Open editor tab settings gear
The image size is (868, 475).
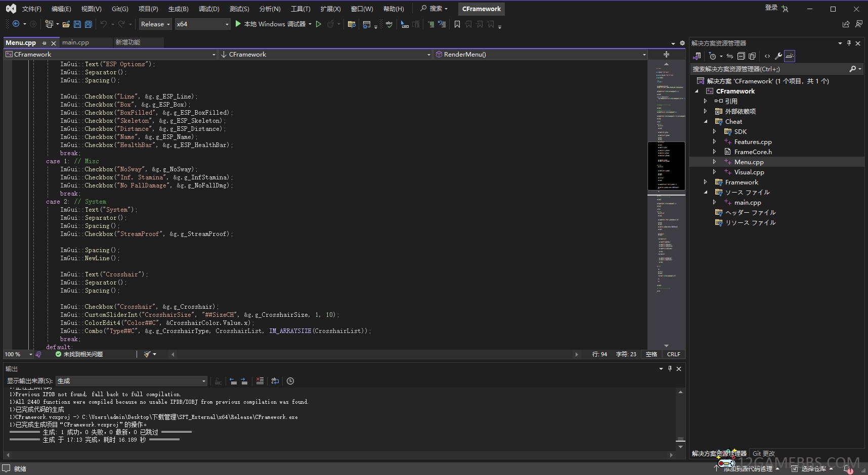pyautogui.click(x=682, y=43)
